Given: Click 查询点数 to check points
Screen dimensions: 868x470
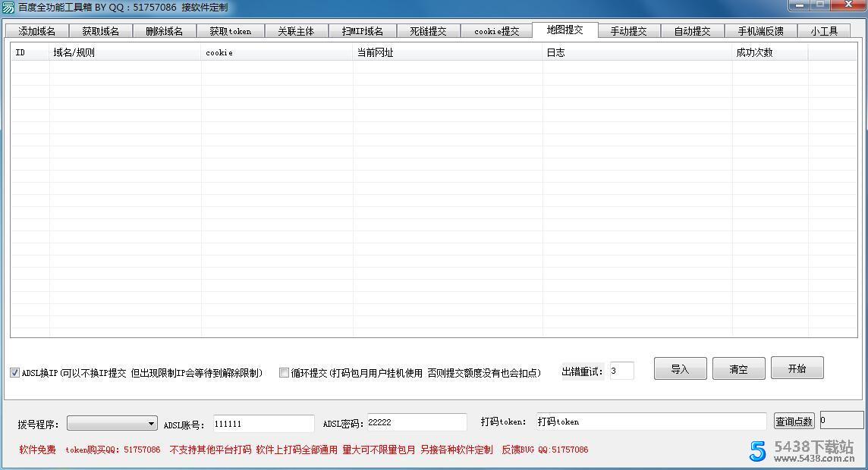Looking at the screenshot, I should click(x=794, y=421).
